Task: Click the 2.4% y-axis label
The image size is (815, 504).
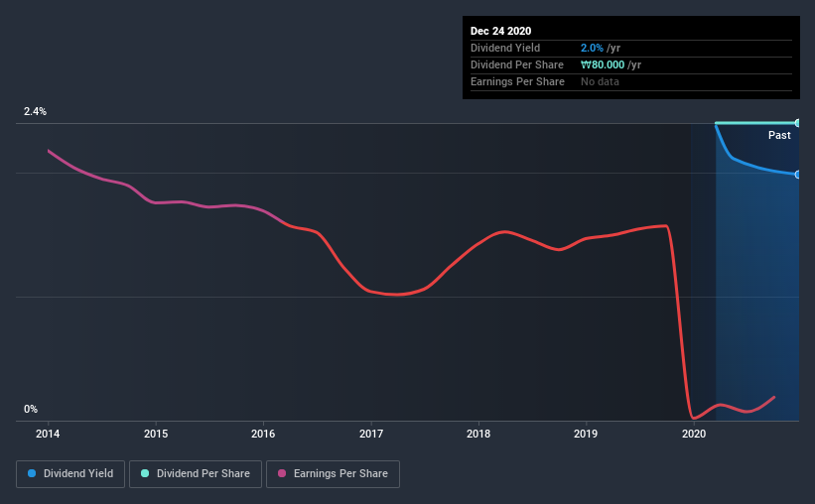Action: (35, 111)
